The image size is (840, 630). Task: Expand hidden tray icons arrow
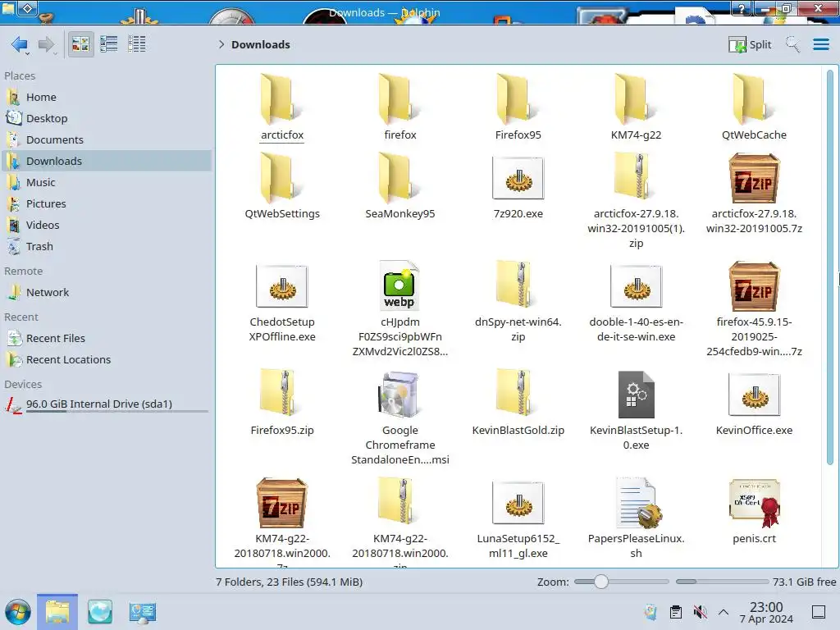pyautogui.click(x=724, y=612)
